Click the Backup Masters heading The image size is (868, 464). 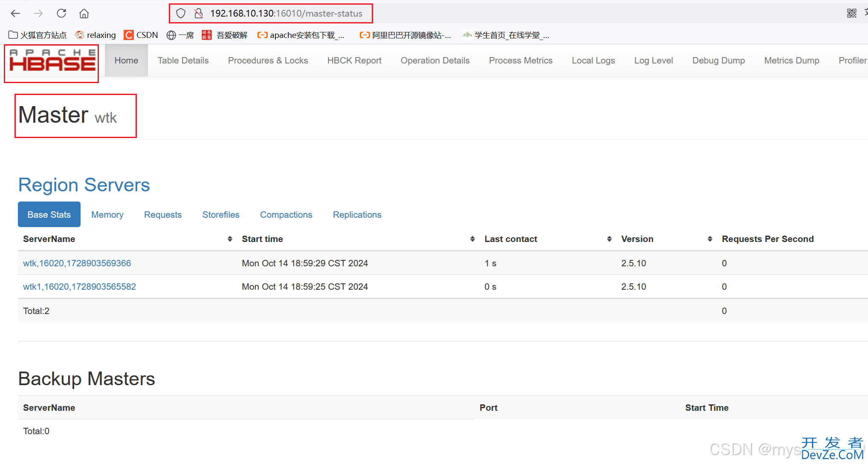coord(87,379)
